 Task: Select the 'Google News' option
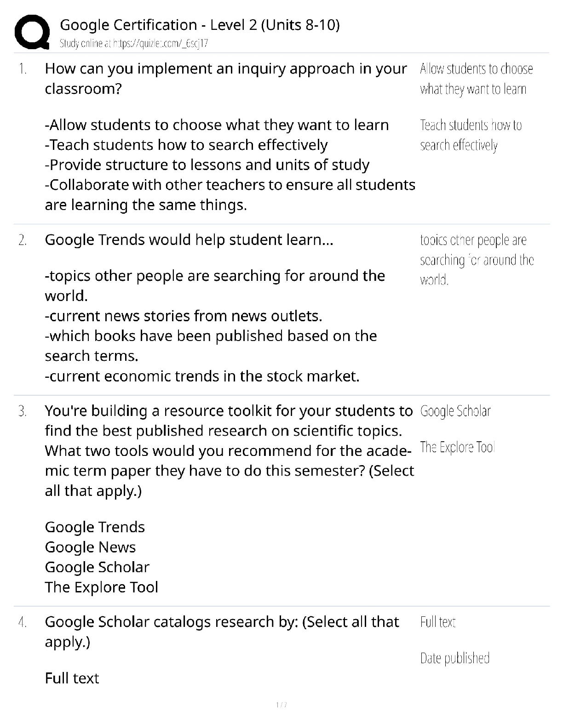pos(90,547)
